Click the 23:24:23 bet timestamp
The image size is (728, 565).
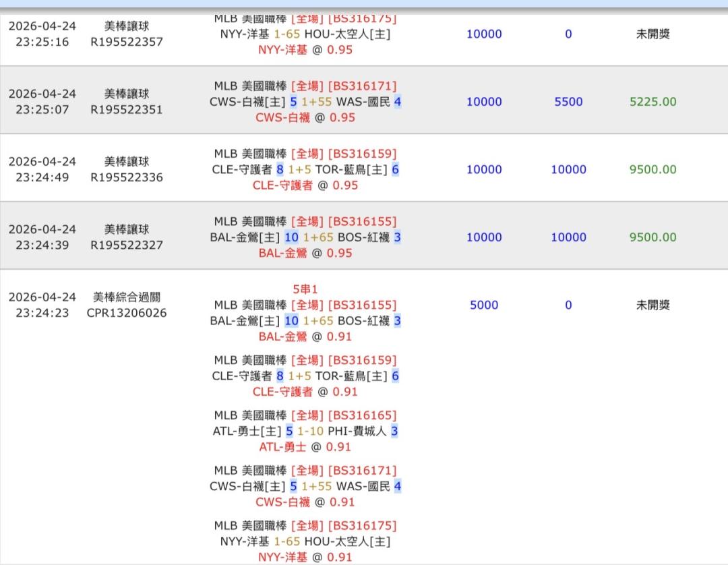click(x=42, y=313)
